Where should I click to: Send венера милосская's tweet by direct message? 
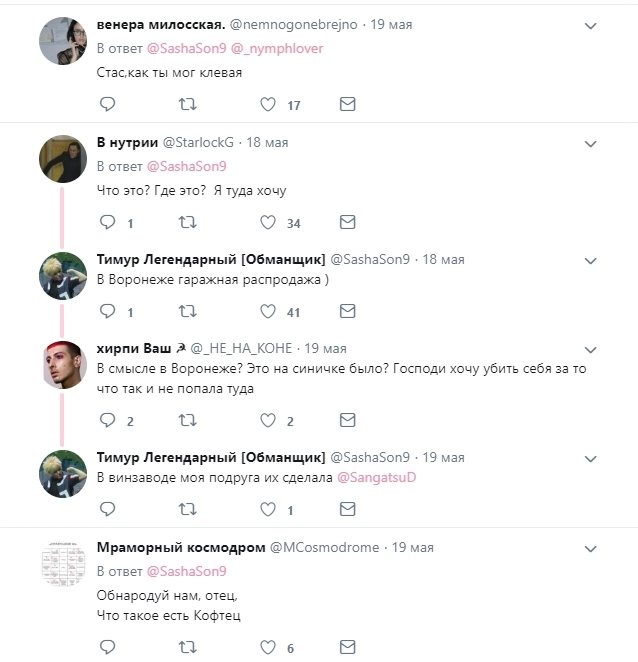click(x=347, y=104)
